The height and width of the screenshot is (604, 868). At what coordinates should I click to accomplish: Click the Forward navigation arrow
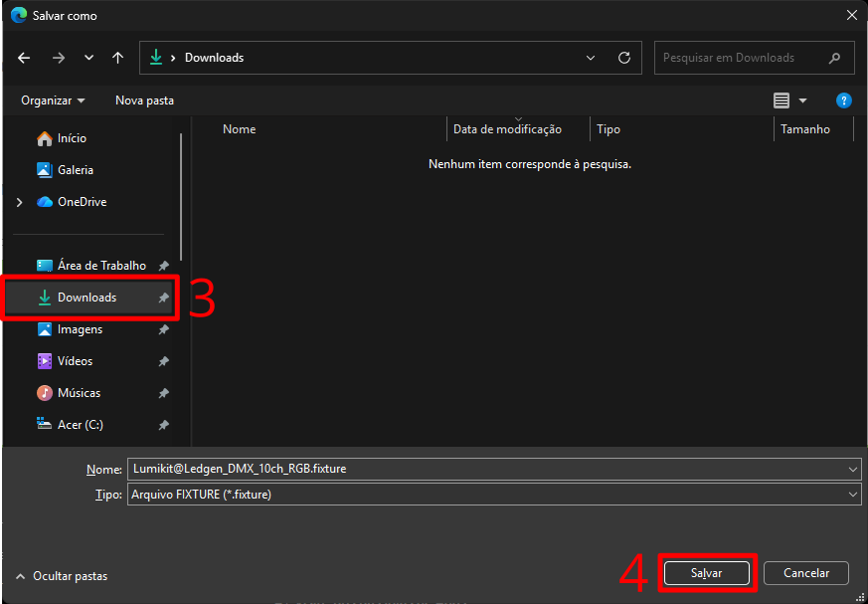[x=58, y=58]
